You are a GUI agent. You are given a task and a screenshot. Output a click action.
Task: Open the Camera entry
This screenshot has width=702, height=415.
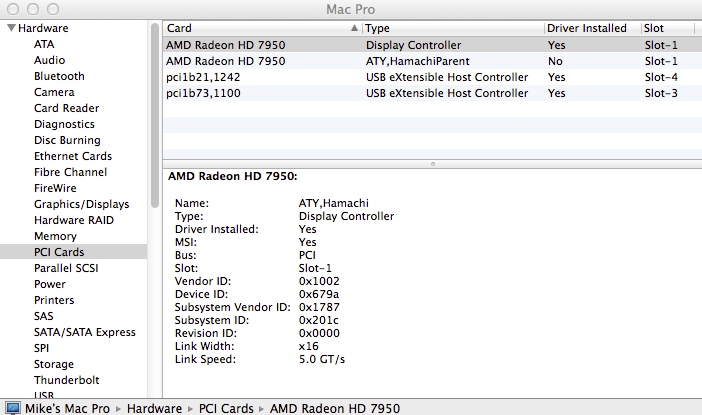click(x=54, y=92)
